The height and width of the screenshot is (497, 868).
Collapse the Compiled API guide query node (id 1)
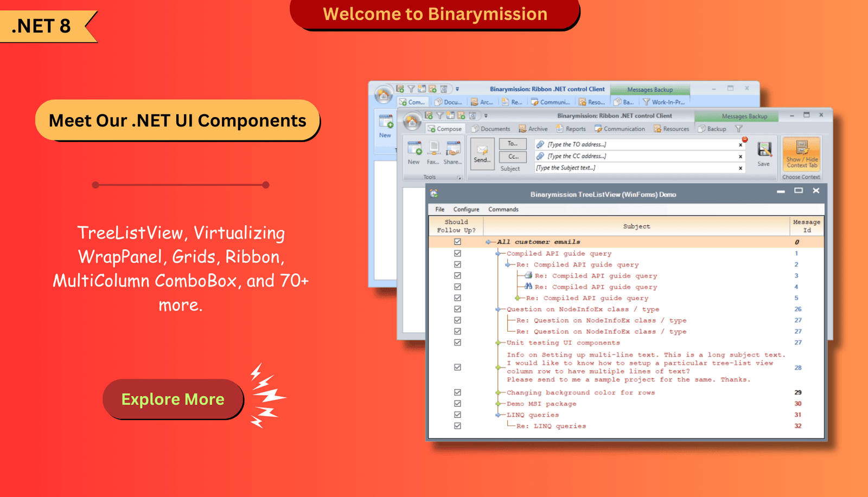(x=498, y=254)
